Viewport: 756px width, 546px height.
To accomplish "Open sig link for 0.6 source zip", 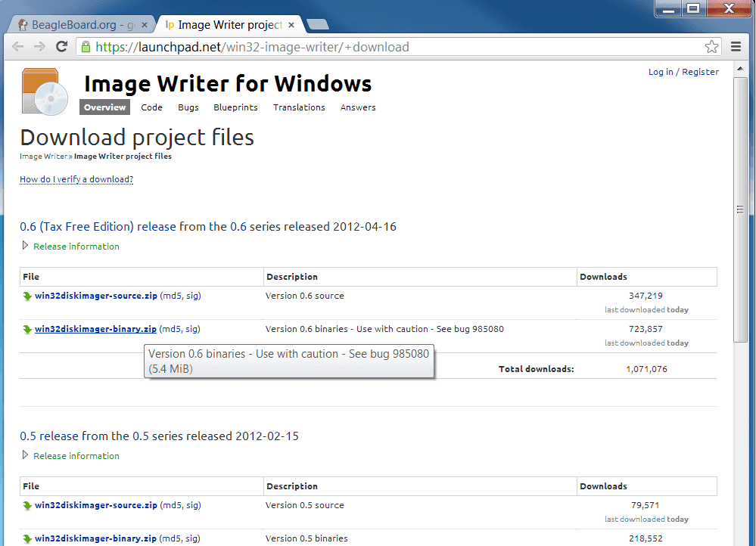I will coord(192,296).
